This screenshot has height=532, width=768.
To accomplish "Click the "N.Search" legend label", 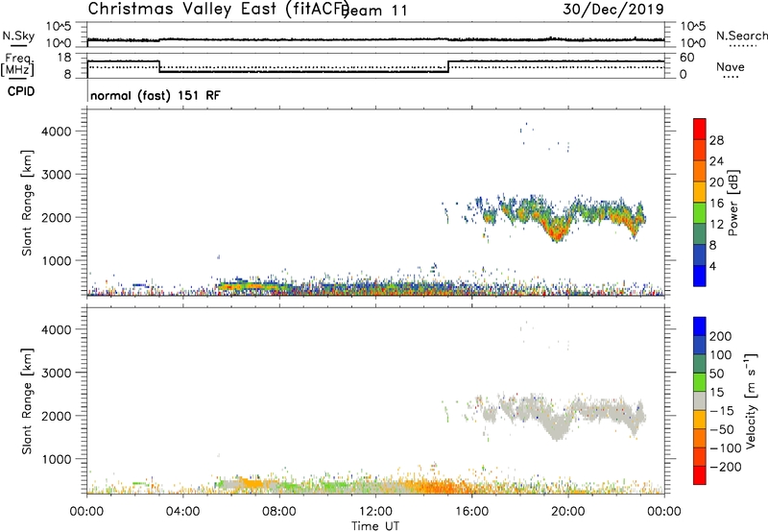I will pos(741,36).
